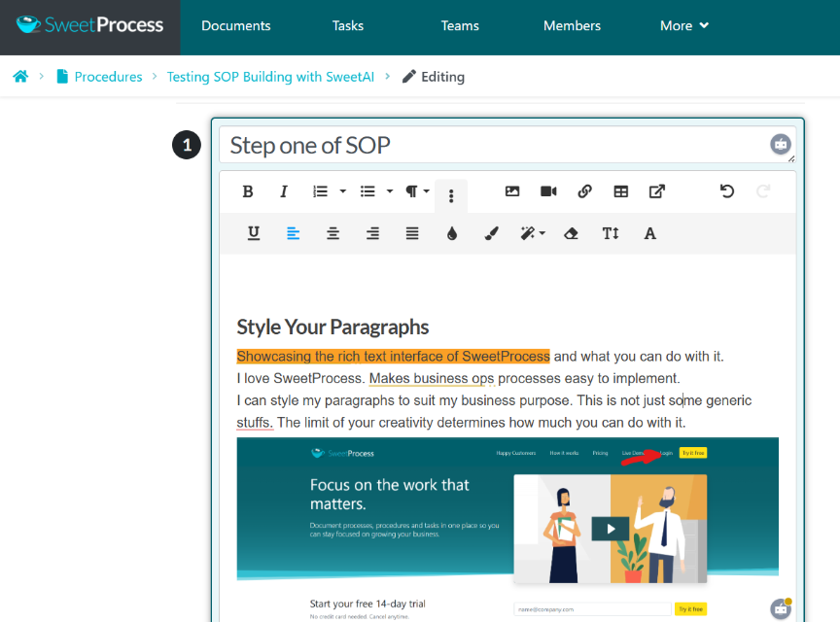The height and width of the screenshot is (622, 840).
Task: Toggle italic formatting
Action: (283, 191)
